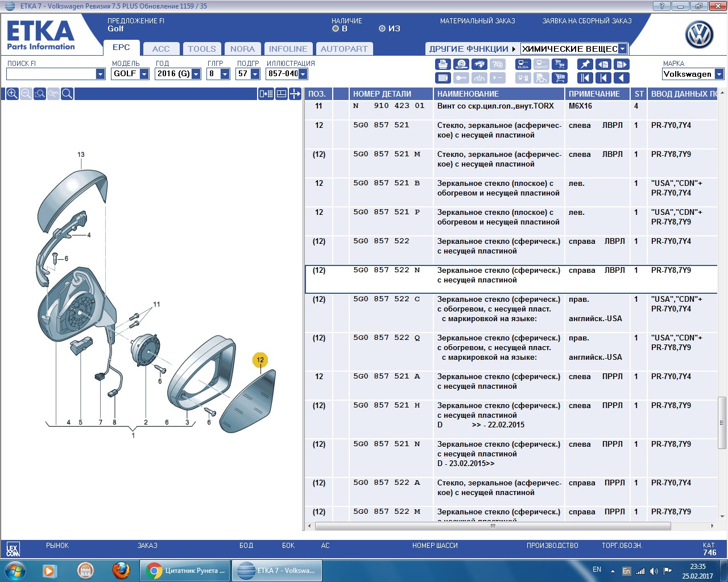Image resolution: width=728 pixels, height=582 pixels.
Task: Switch to the INFOLINE tab
Action: (288, 49)
